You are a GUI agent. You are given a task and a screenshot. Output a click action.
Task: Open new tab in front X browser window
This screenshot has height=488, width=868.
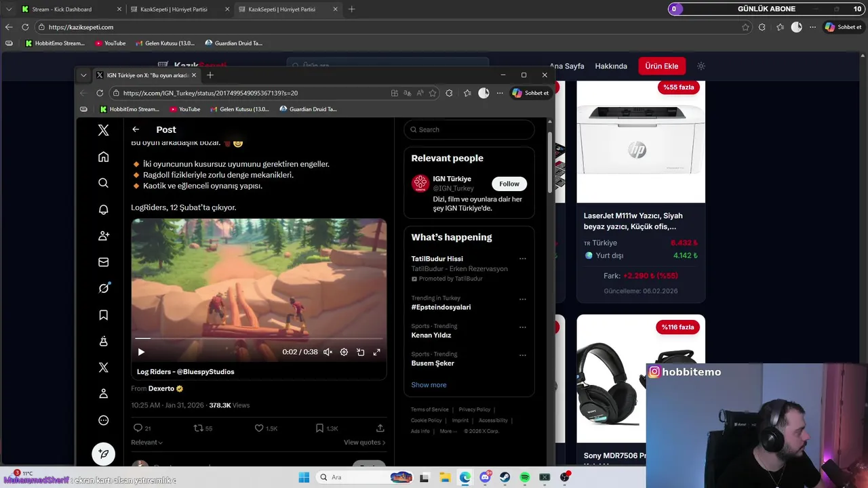(210, 75)
